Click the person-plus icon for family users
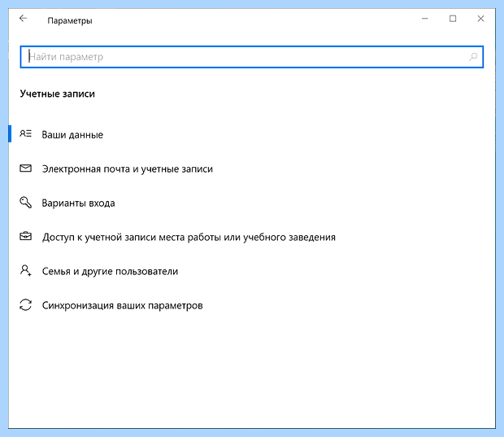The image size is (504, 437). 26,271
